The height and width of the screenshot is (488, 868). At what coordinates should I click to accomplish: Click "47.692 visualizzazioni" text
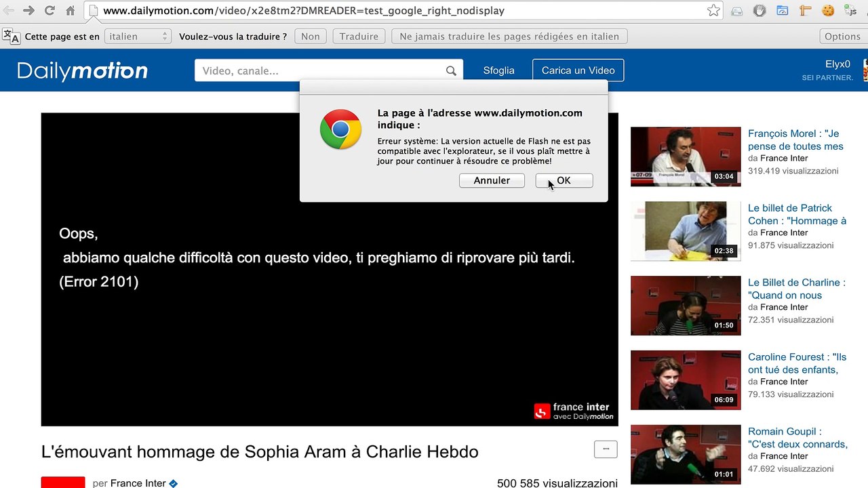[791, 469]
